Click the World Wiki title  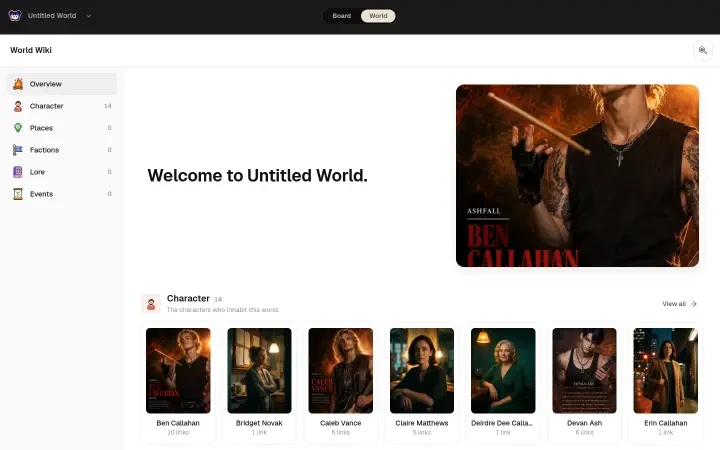tap(31, 50)
